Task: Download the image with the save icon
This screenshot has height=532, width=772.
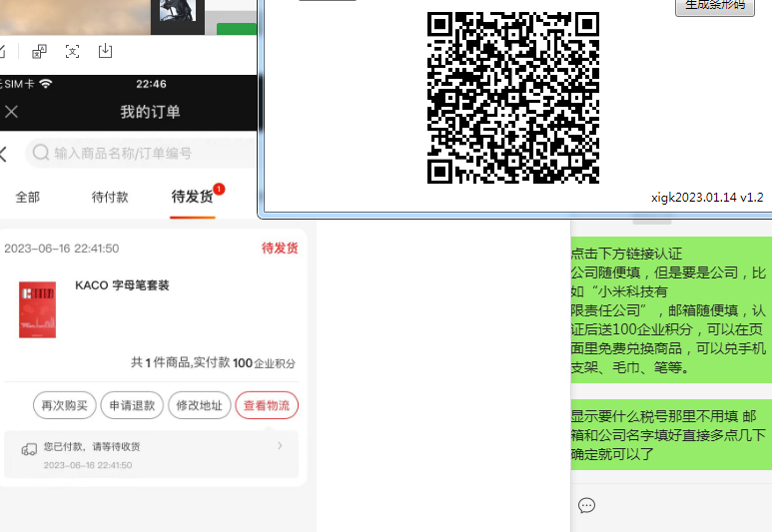Action: pos(105,51)
